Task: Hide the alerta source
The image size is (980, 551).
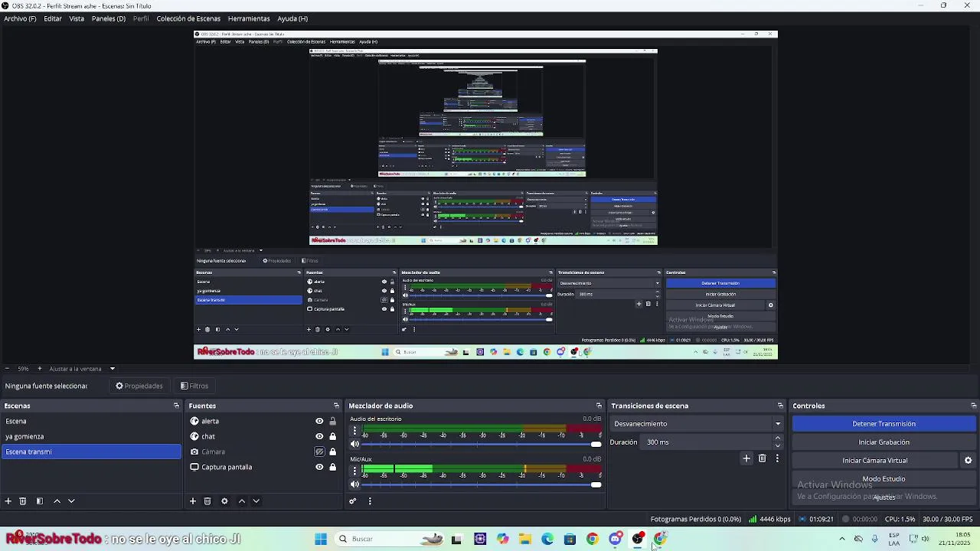Action: [319, 421]
